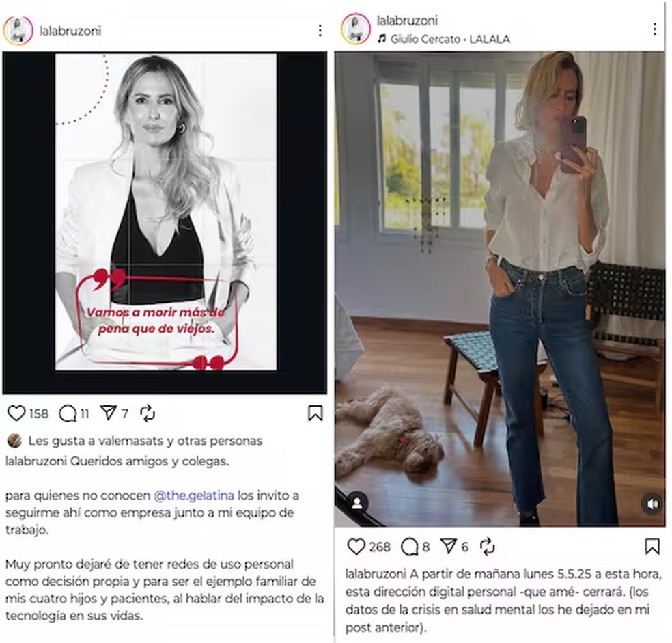
Task: Like the left post with heart icon
Action: coord(16,413)
